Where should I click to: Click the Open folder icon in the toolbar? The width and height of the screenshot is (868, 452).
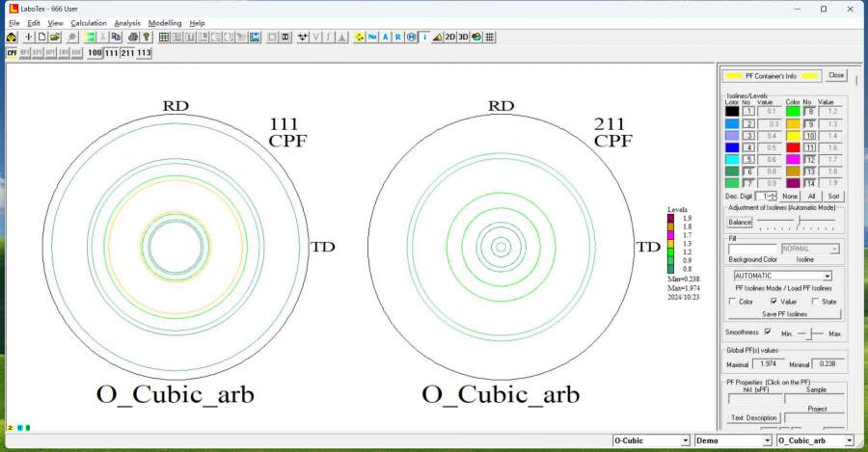tap(55, 37)
